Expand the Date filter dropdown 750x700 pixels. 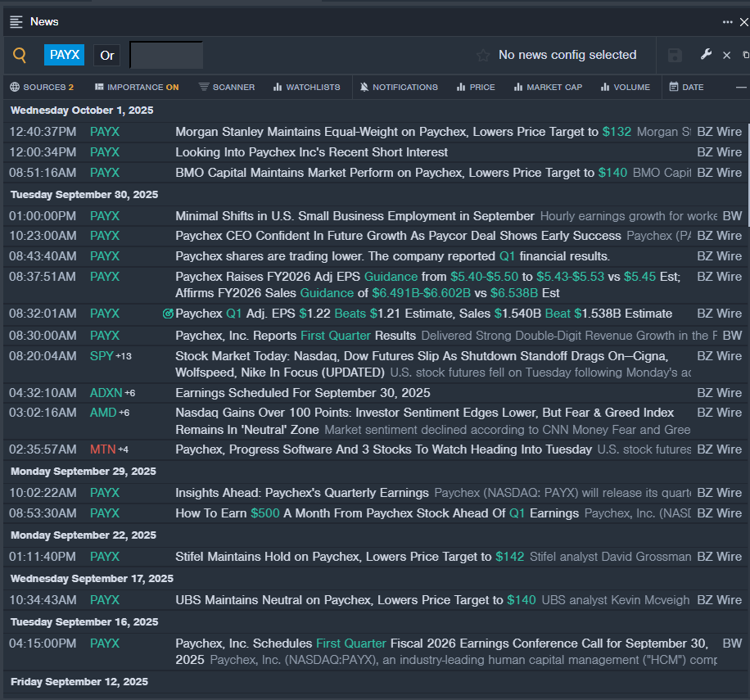(686, 87)
